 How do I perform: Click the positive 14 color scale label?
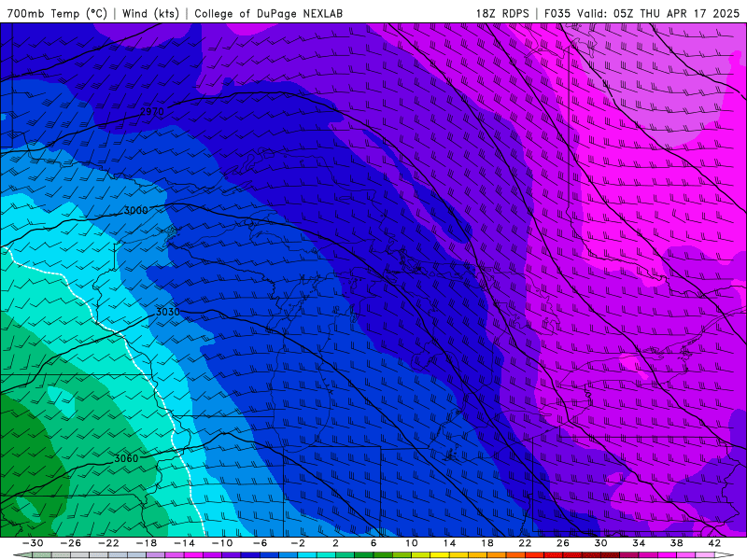pyautogui.click(x=449, y=543)
